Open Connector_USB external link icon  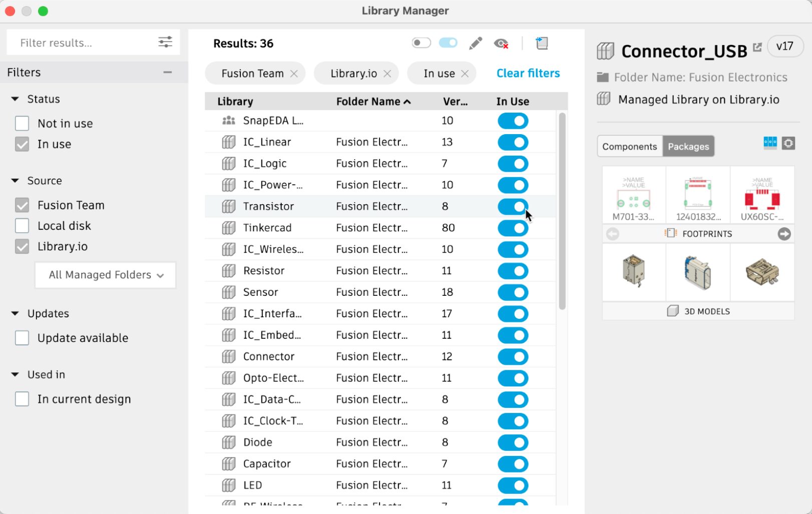coord(757,47)
